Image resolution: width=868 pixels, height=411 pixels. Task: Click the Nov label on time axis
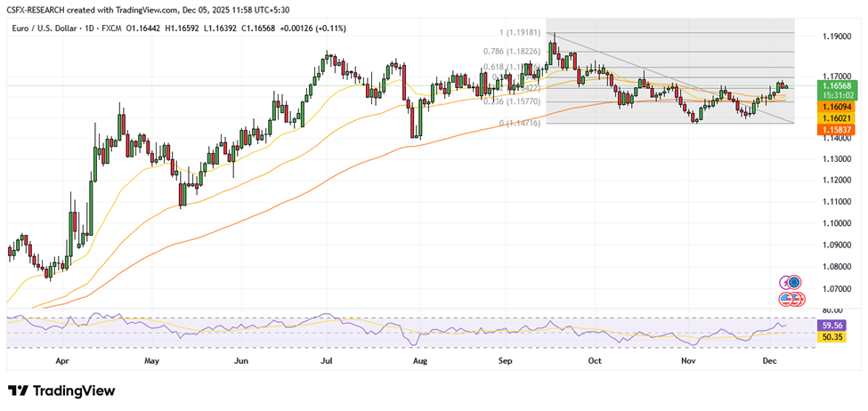pos(687,362)
